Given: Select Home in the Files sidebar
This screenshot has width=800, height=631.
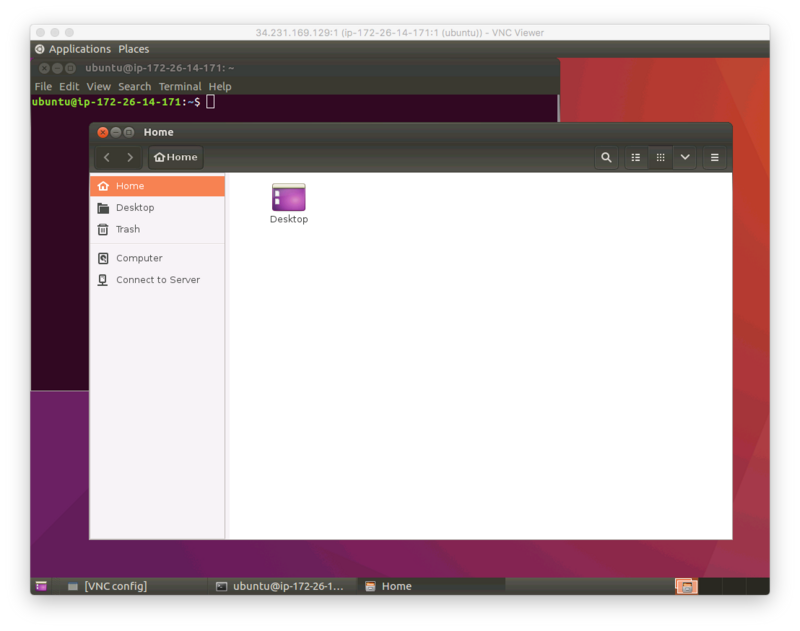Looking at the screenshot, I should (157, 186).
